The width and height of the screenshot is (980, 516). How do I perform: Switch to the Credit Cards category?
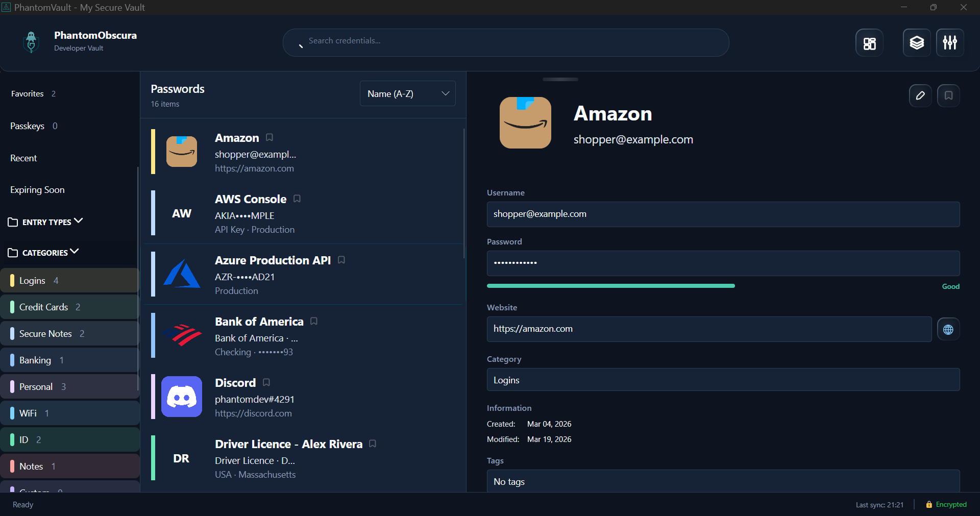point(43,307)
